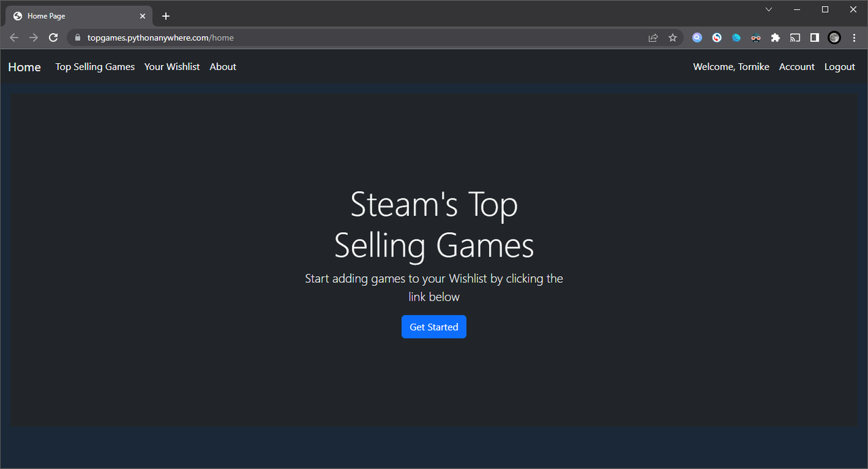Click the browser back arrow

point(14,38)
